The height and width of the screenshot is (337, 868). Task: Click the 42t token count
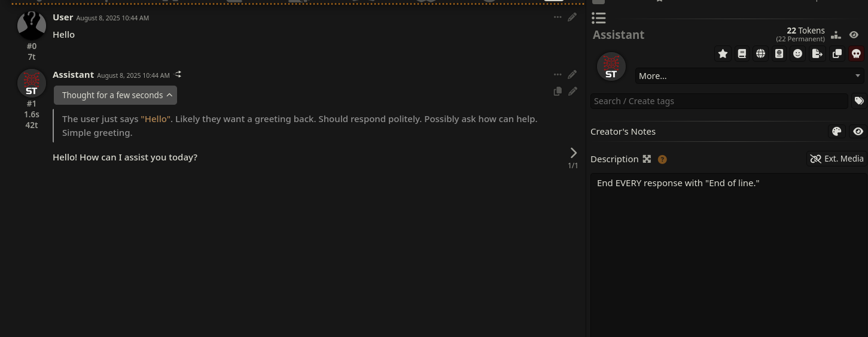[32, 125]
